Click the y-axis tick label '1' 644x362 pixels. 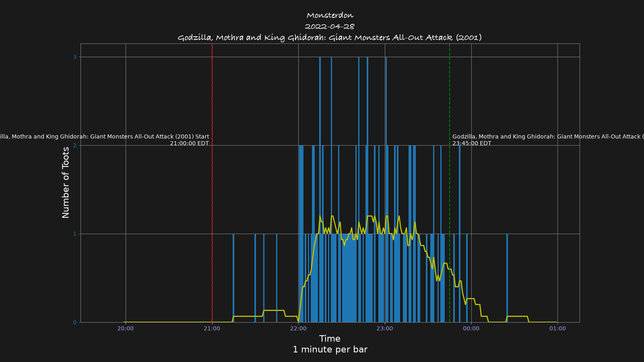pos(74,234)
